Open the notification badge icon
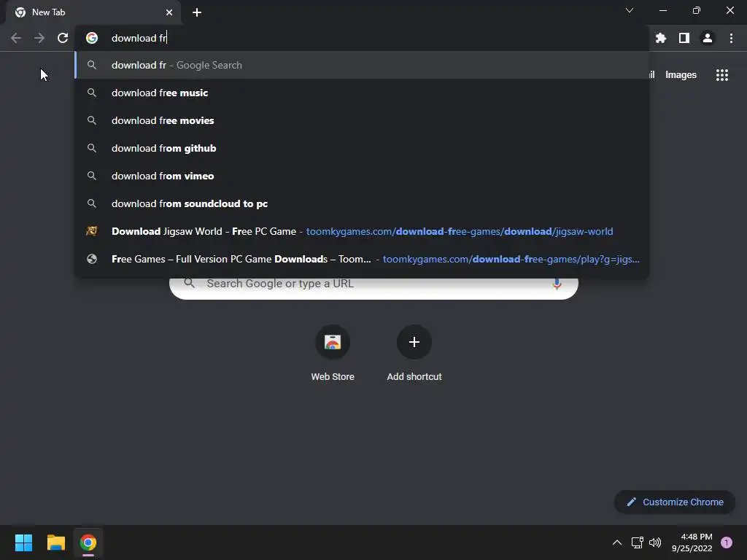Viewport: 747px width, 560px height. click(727, 542)
